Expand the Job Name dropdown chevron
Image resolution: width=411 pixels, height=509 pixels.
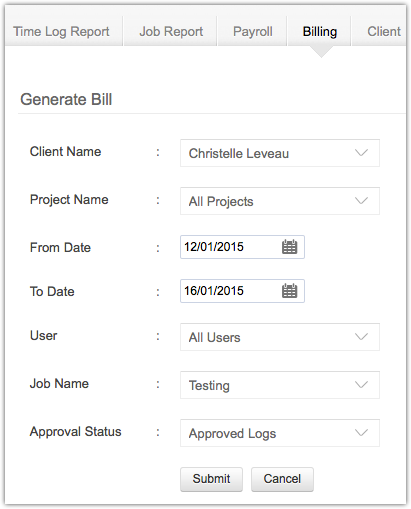[x=361, y=385]
